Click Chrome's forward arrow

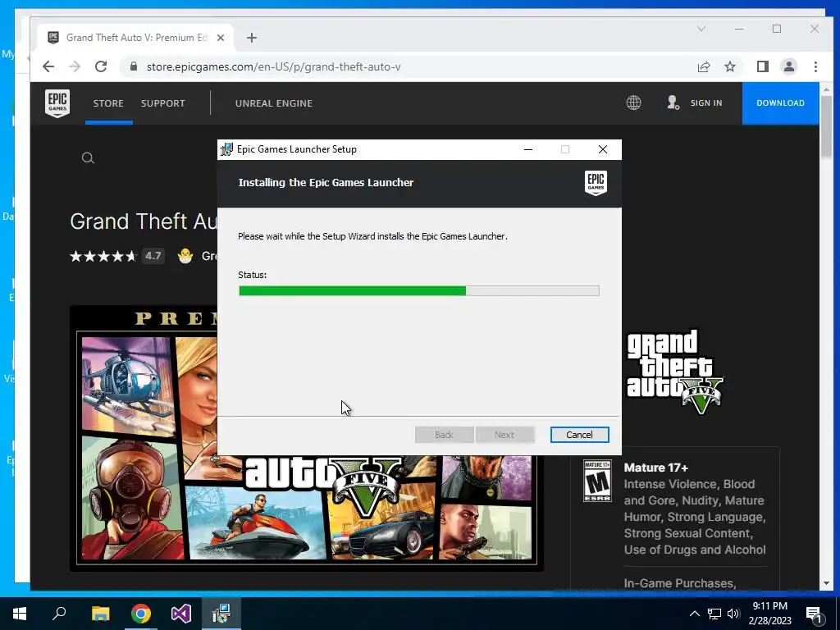(x=75, y=66)
